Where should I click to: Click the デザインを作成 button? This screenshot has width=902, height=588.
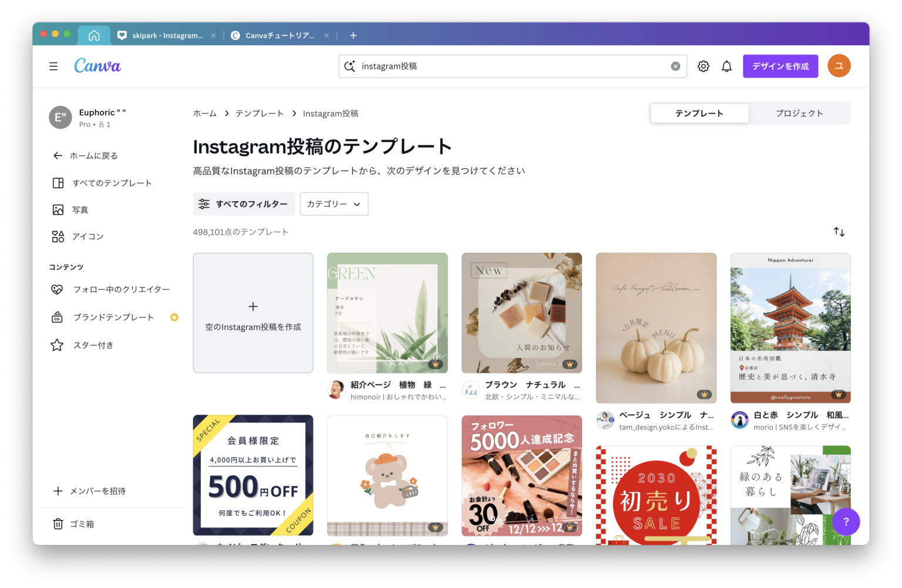pyautogui.click(x=780, y=66)
